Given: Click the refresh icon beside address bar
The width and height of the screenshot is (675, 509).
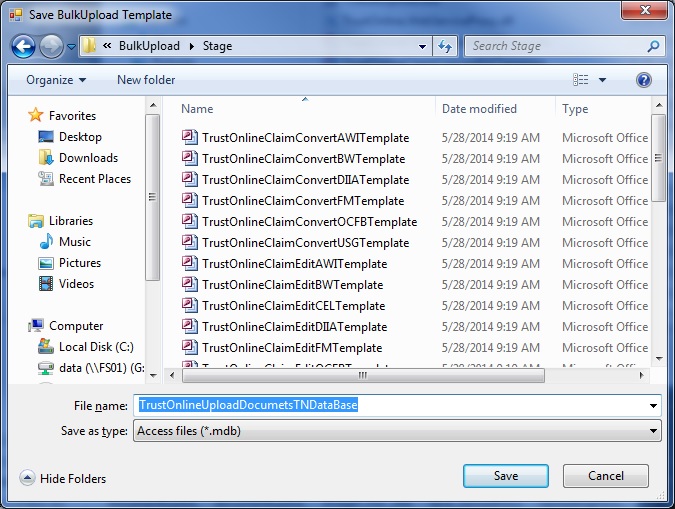Looking at the screenshot, I should 446,46.
